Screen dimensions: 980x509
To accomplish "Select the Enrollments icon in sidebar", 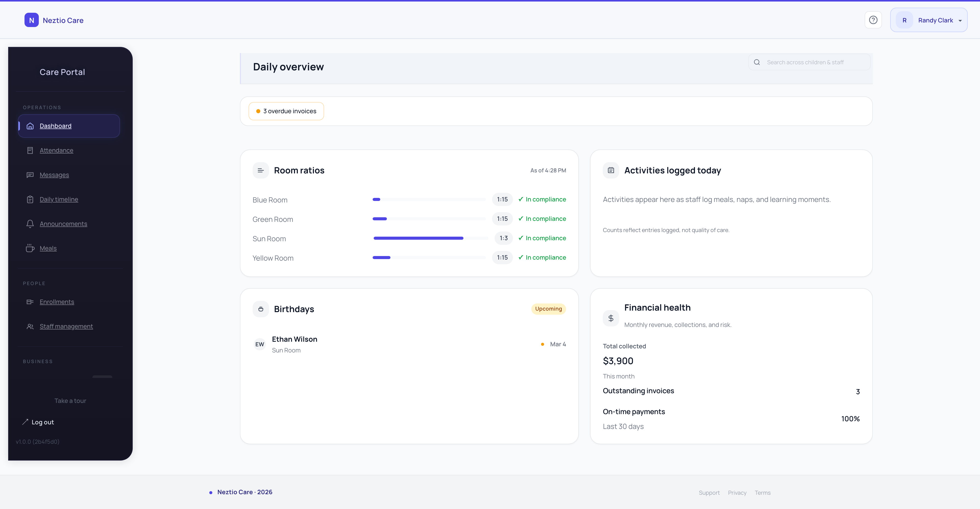I will 30,302.
